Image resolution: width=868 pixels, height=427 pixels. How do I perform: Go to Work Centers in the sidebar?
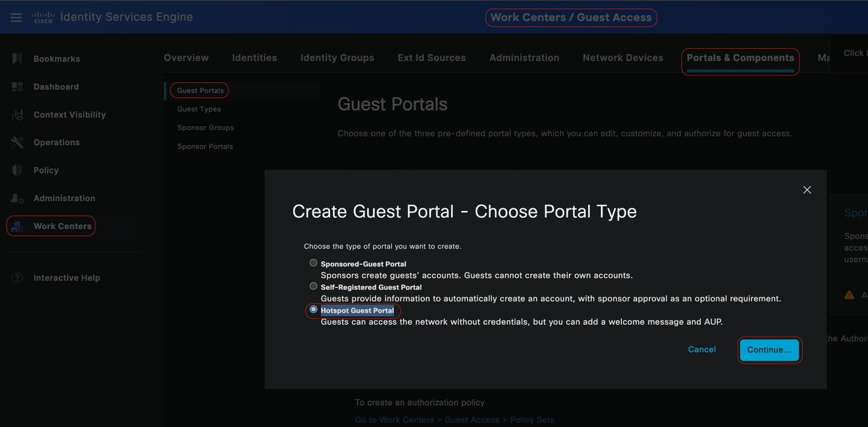62,226
